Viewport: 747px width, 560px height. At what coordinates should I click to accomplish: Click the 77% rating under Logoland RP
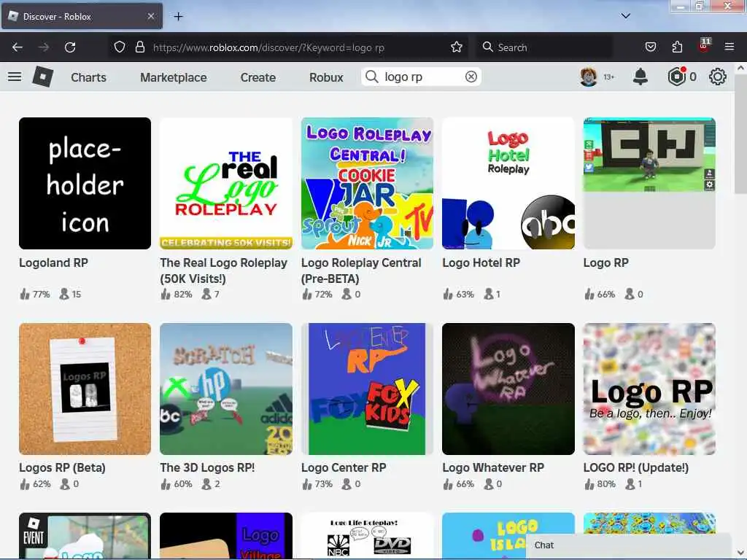[35, 295]
